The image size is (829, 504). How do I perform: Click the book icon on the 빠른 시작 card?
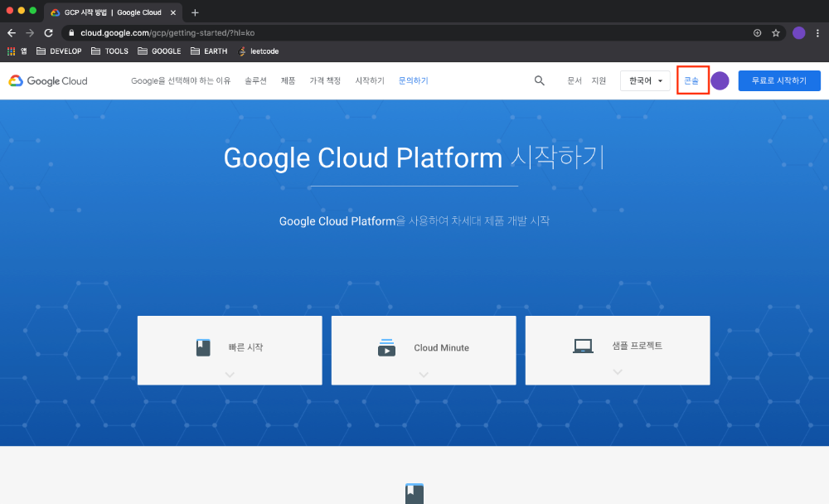(x=203, y=347)
